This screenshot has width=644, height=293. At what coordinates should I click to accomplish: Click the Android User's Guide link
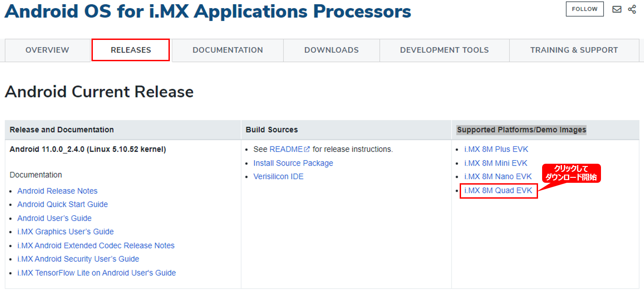[54, 218]
